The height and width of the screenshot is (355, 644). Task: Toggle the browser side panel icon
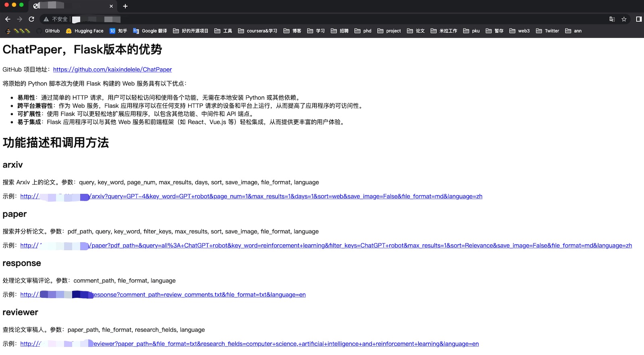point(639,19)
